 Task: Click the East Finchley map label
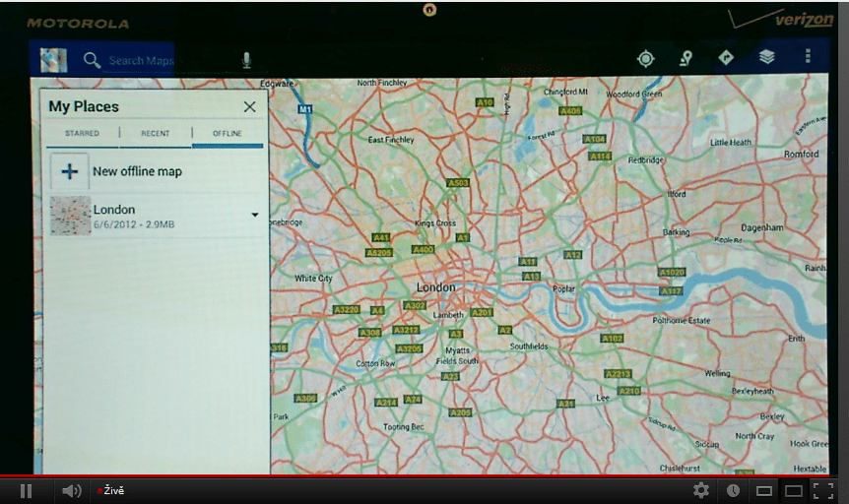point(391,140)
